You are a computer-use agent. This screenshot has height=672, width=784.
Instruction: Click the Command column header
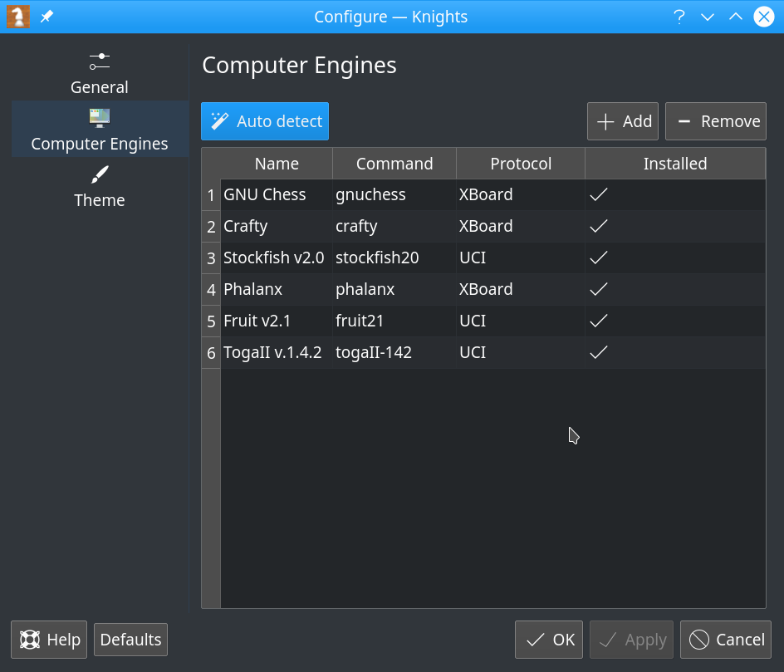tap(394, 163)
